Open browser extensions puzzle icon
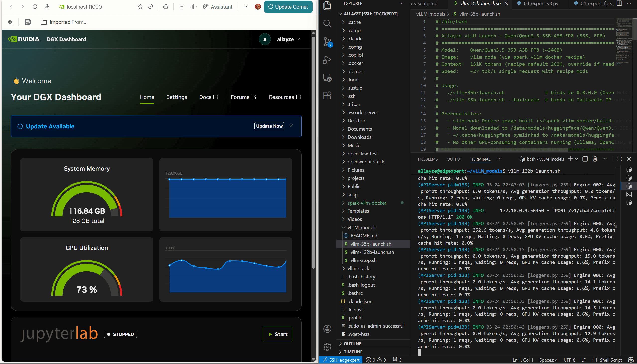 pyautogui.click(x=166, y=7)
